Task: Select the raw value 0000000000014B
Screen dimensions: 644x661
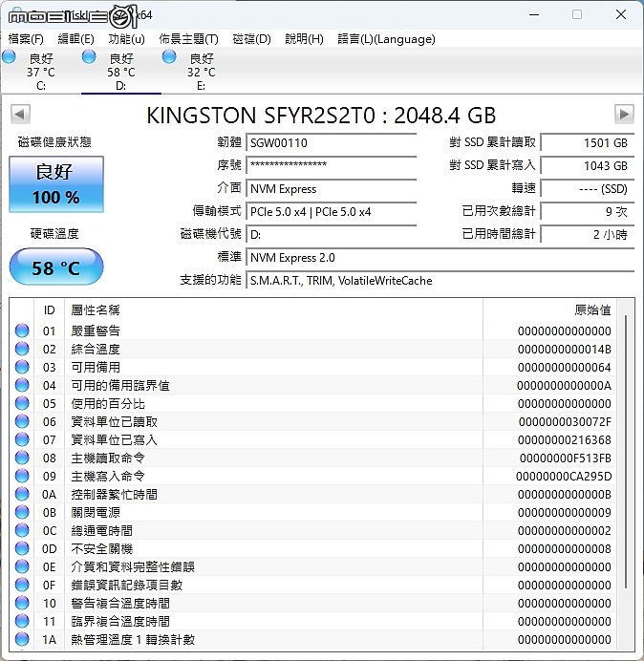Action: pyautogui.click(x=565, y=349)
